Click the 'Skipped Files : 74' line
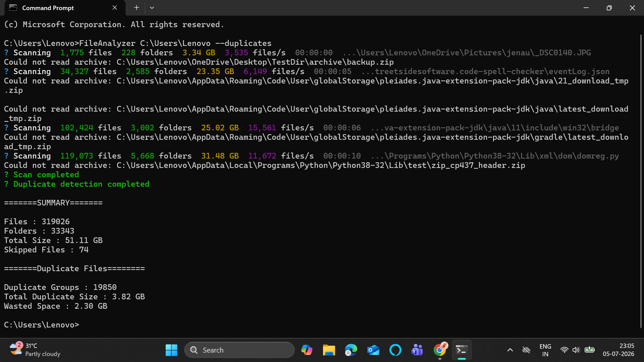This screenshot has height=362, width=644. click(46, 250)
